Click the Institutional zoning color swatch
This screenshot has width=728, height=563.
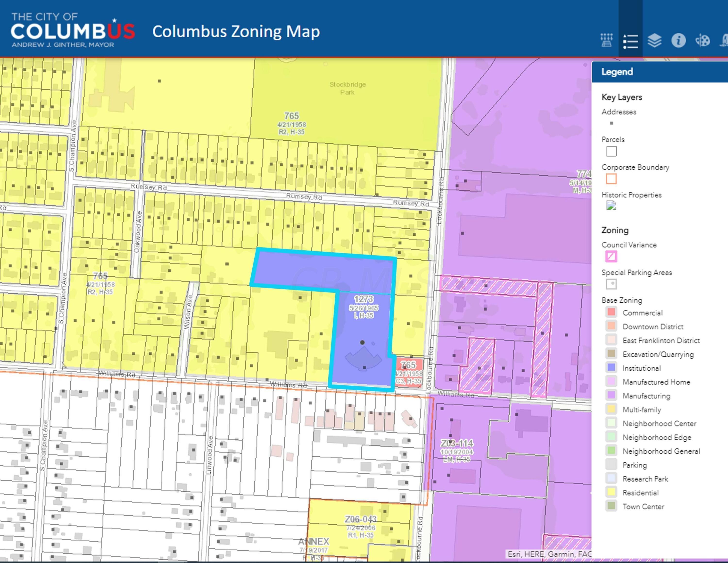pyautogui.click(x=611, y=368)
